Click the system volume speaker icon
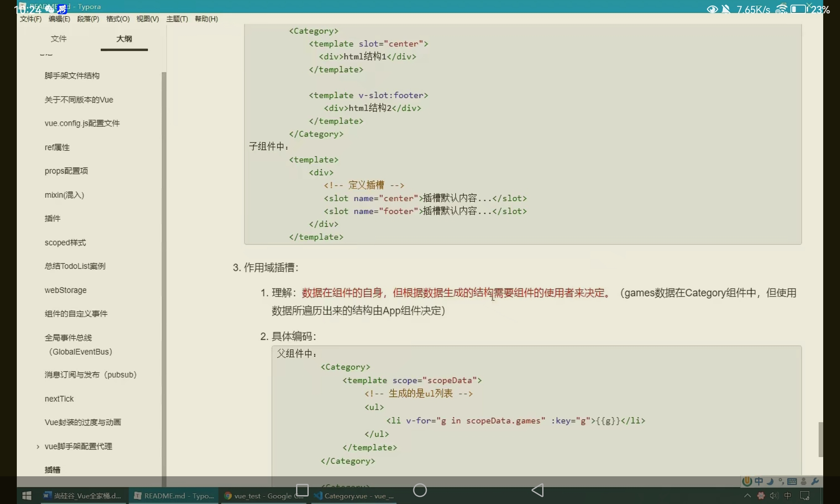 coord(774,496)
